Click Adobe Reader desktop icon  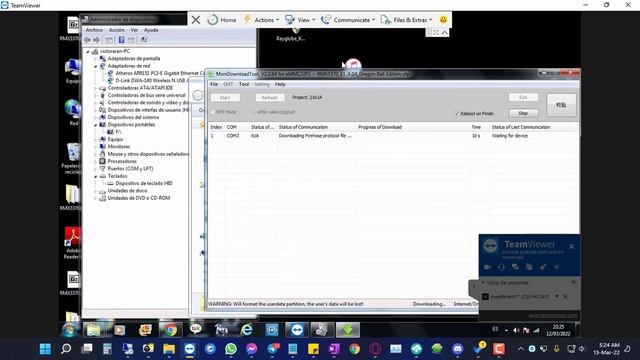pyautogui.click(x=73, y=243)
